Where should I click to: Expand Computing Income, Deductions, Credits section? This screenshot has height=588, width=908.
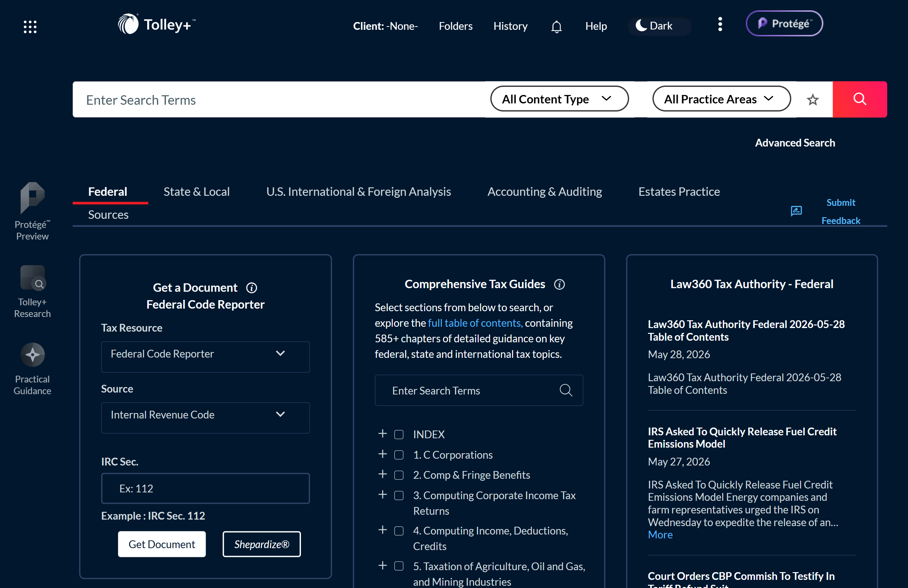click(382, 530)
